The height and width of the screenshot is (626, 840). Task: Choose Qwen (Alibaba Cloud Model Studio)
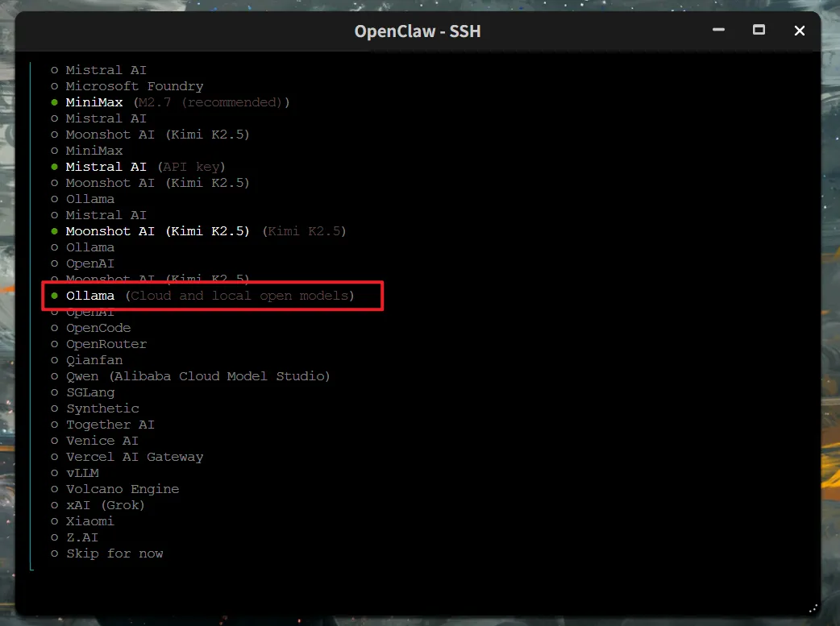(x=191, y=376)
